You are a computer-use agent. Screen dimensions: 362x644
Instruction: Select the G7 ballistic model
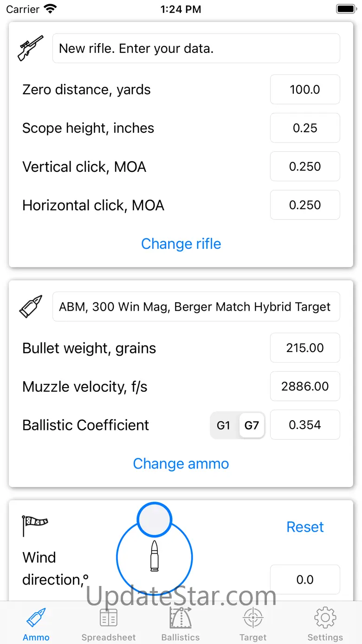coord(252,425)
